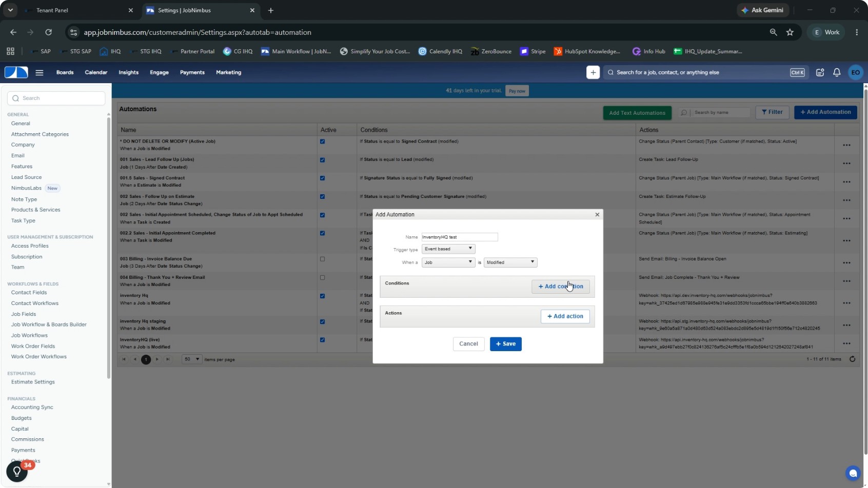Click global job and contact search bar
Viewport: 868px width, 488px height.
tap(705, 72)
